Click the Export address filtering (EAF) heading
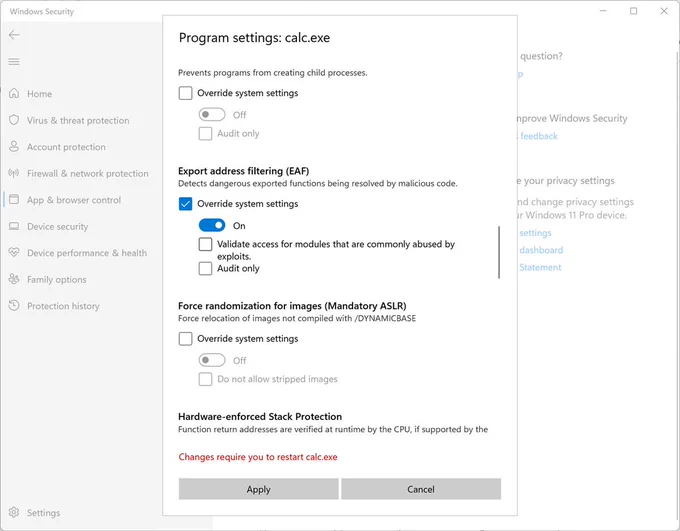680x531 pixels. (244, 171)
